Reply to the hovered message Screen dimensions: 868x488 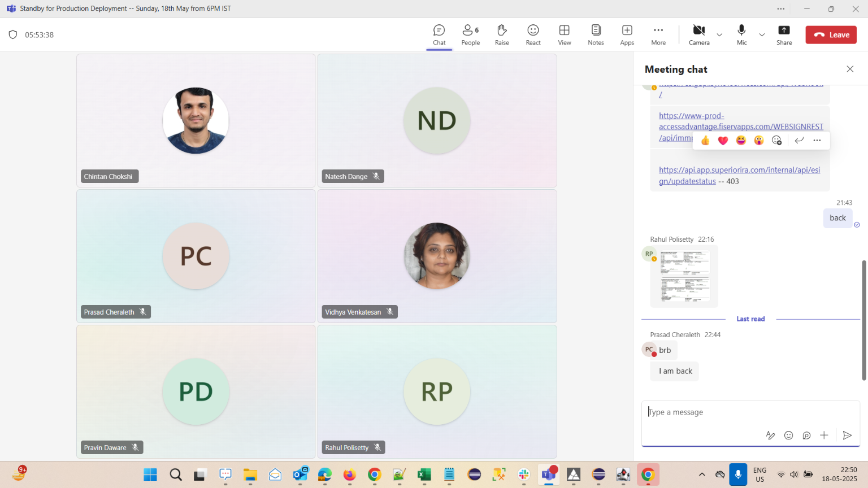(x=799, y=141)
